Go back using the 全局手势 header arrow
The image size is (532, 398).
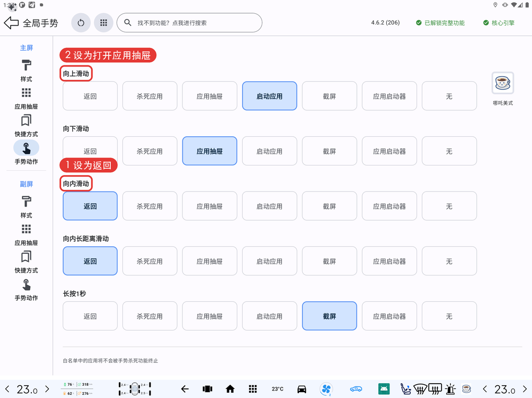pos(11,23)
